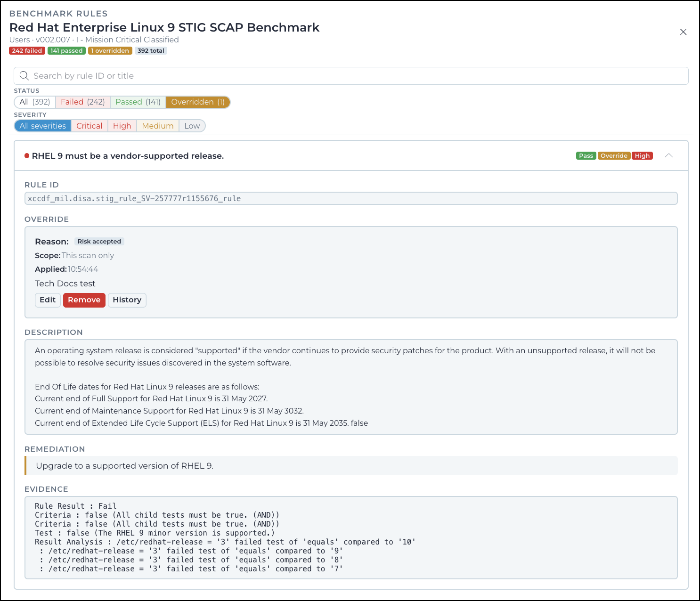Edit the override
Viewport: 700px width, 601px height.
(48, 300)
